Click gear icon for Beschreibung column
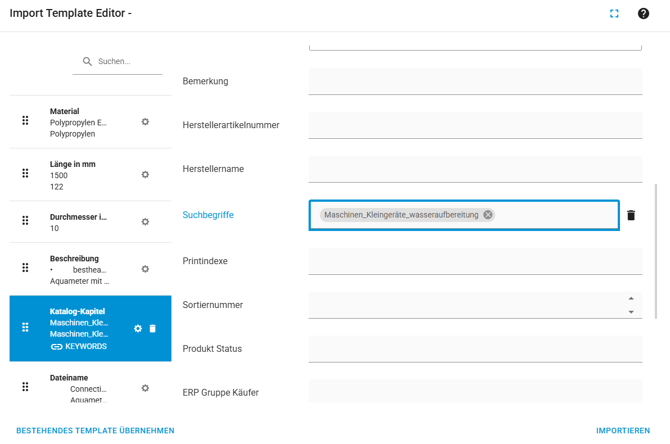Viewport: 670px width, 444px height. point(145,269)
